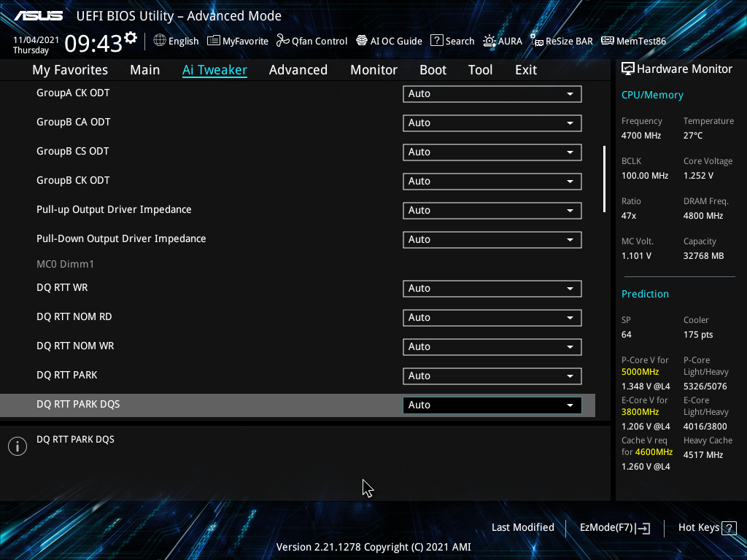This screenshot has height=560, width=747.
Task: Open the DQ RTT PARK DQS dropdown
Action: pos(492,405)
